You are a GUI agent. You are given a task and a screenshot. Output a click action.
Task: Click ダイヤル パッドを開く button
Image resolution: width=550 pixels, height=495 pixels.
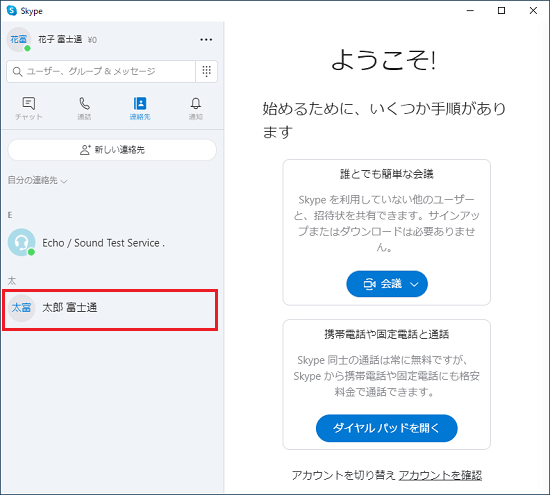[387, 428]
